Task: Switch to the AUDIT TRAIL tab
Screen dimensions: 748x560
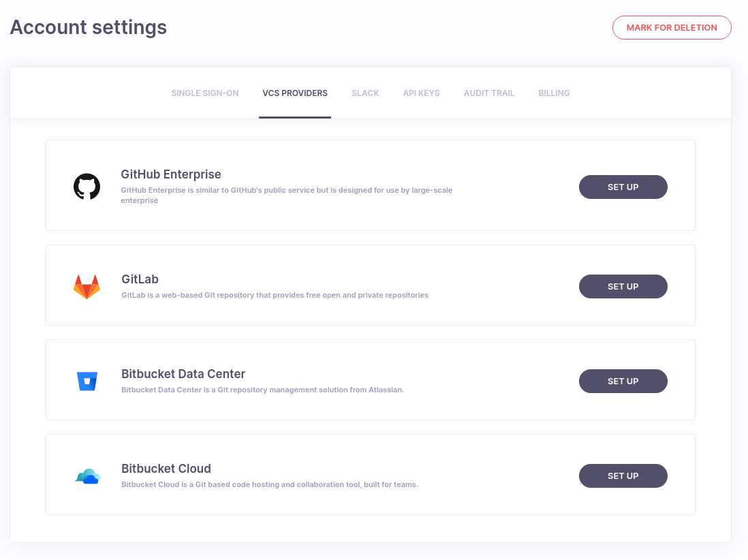Action: 488,93
